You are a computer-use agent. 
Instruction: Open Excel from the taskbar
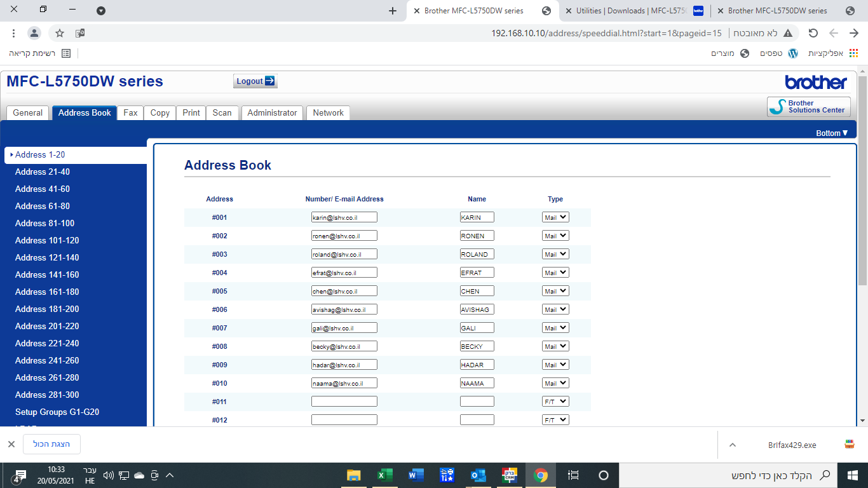pos(385,475)
